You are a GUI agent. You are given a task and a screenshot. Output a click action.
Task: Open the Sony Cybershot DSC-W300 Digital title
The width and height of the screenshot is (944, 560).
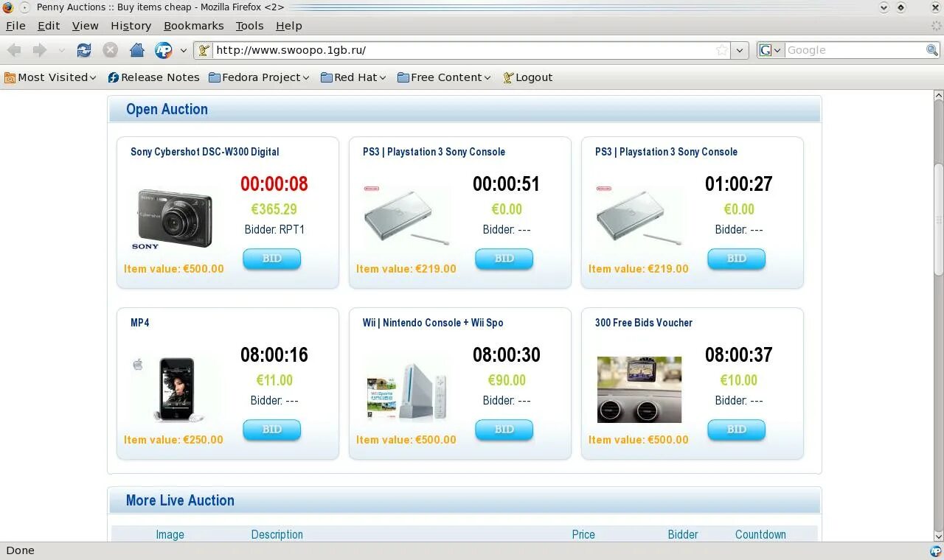tap(204, 152)
